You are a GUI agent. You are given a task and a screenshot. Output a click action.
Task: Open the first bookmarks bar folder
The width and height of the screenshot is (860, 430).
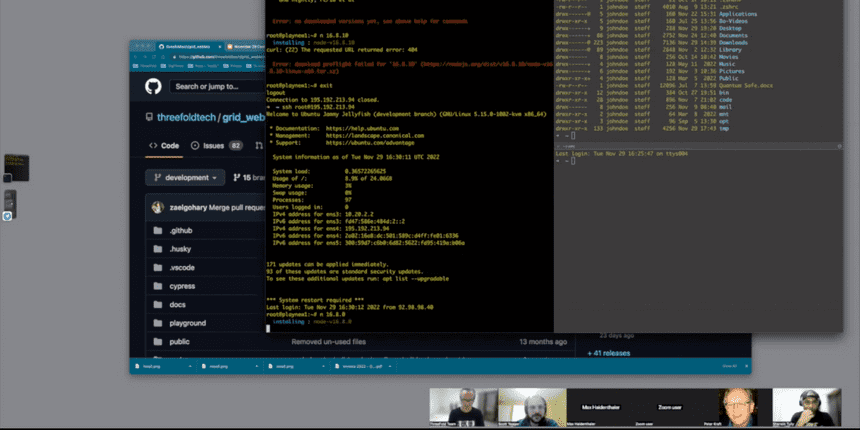coord(145,66)
